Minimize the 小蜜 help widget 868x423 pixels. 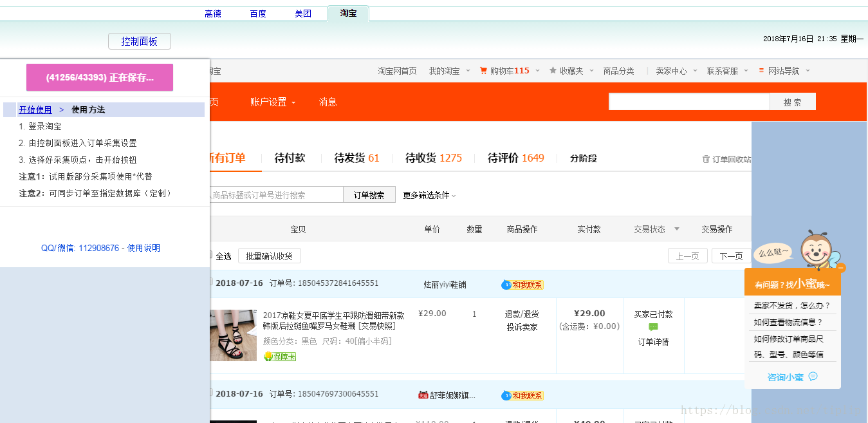click(x=840, y=267)
